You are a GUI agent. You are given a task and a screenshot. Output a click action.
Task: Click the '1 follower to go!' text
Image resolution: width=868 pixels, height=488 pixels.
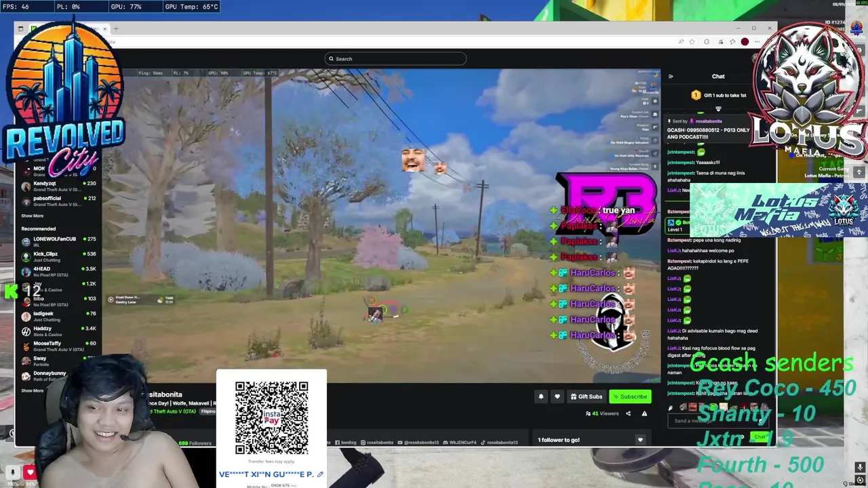click(559, 440)
